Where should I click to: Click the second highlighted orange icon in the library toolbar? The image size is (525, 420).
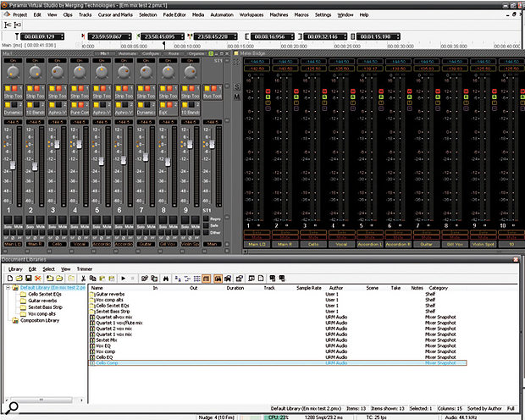(x=218, y=279)
